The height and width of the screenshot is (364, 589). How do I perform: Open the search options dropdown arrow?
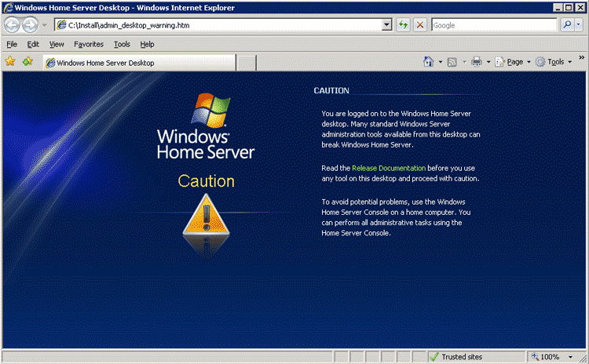pos(579,25)
